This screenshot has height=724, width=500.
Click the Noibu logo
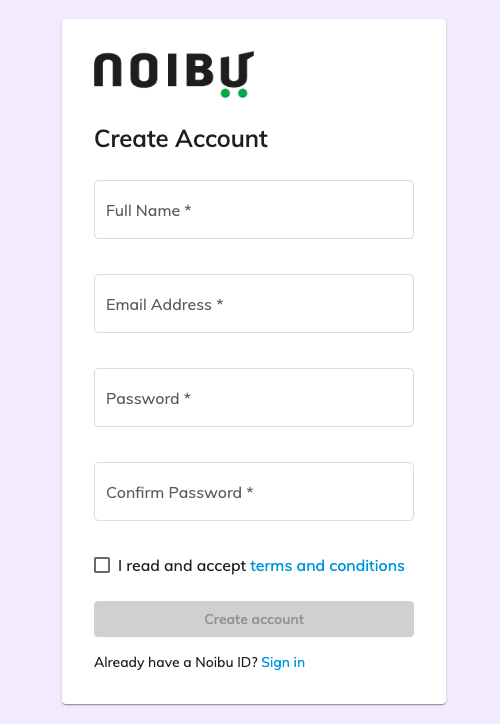tap(174, 74)
